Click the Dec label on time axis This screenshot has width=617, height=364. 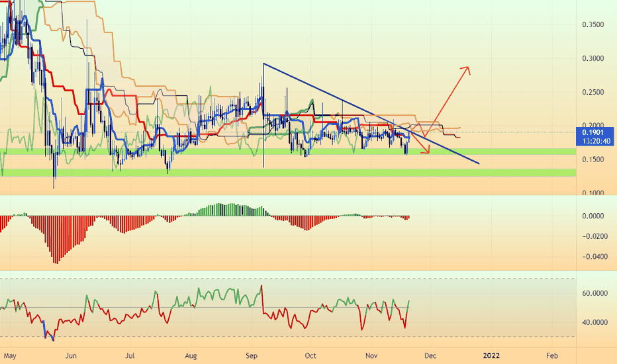[x=430, y=356]
